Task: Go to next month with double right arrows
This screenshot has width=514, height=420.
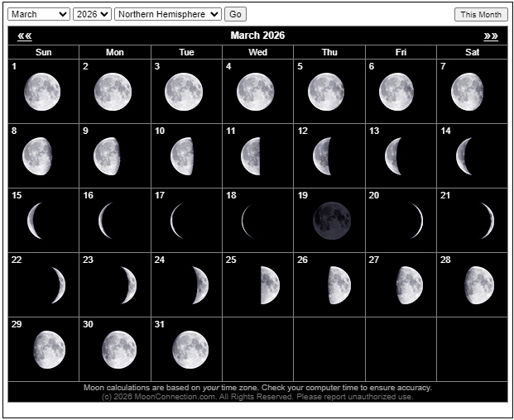Action: 491,36
